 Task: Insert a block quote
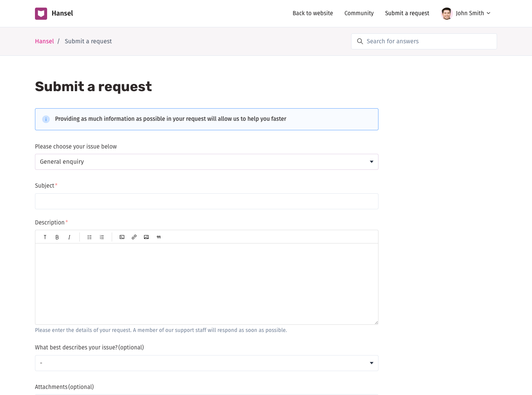coord(158,237)
